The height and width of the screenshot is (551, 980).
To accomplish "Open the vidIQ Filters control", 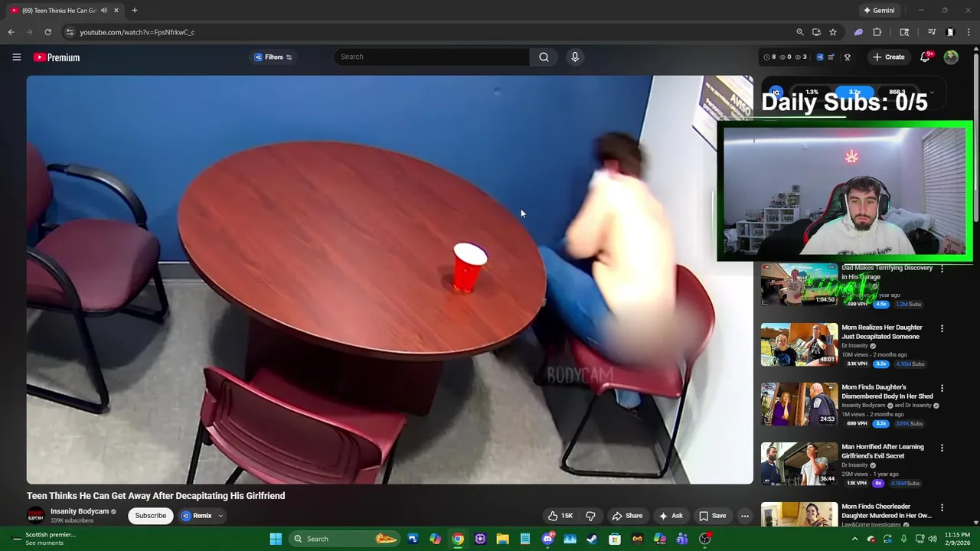I will [273, 57].
